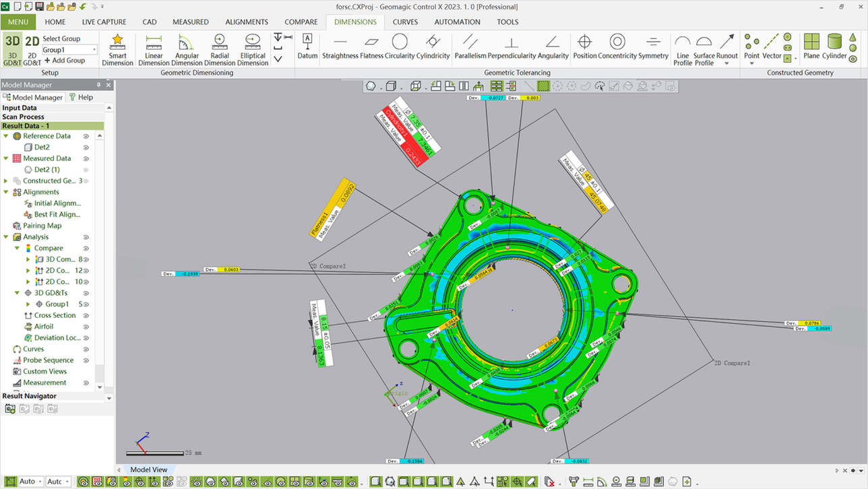868x489 pixels.
Task: Toggle visibility of Analysis node
Action: pyautogui.click(x=86, y=237)
